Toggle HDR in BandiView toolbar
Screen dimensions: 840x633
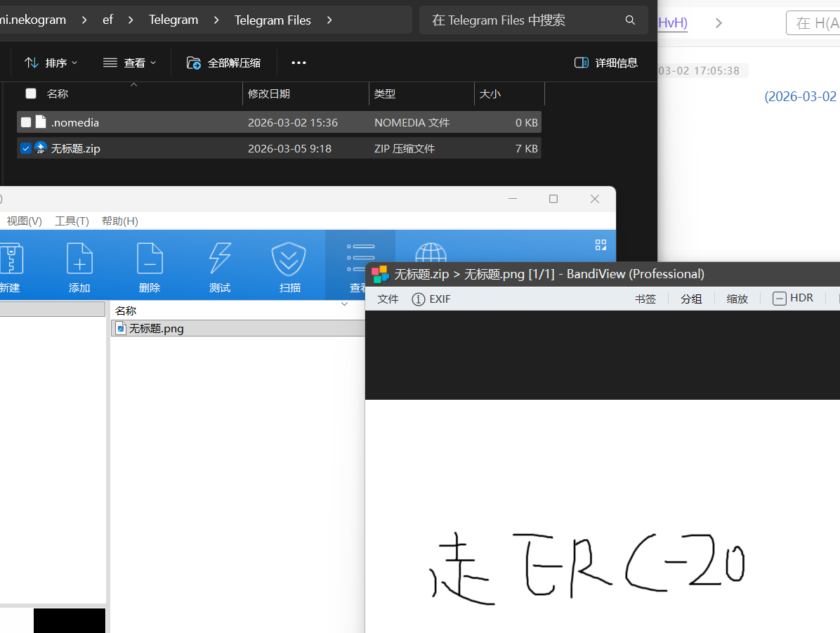point(793,298)
